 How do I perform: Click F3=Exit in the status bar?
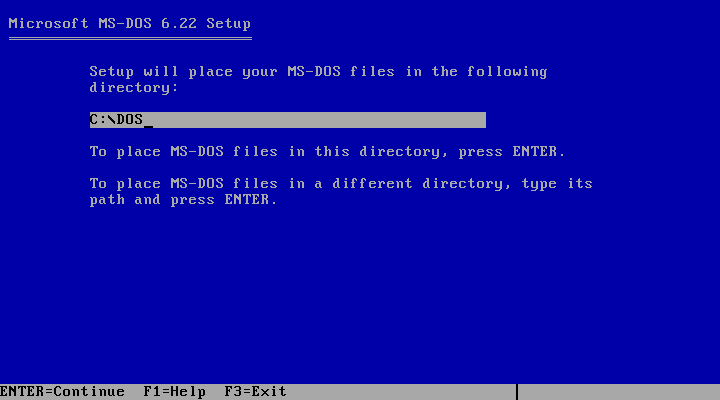[x=255, y=392]
